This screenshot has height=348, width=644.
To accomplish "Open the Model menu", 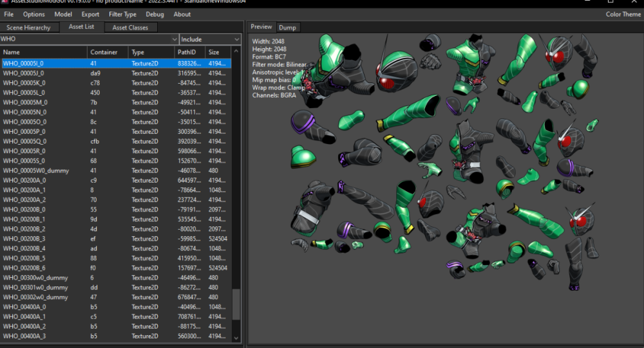I will coord(63,14).
